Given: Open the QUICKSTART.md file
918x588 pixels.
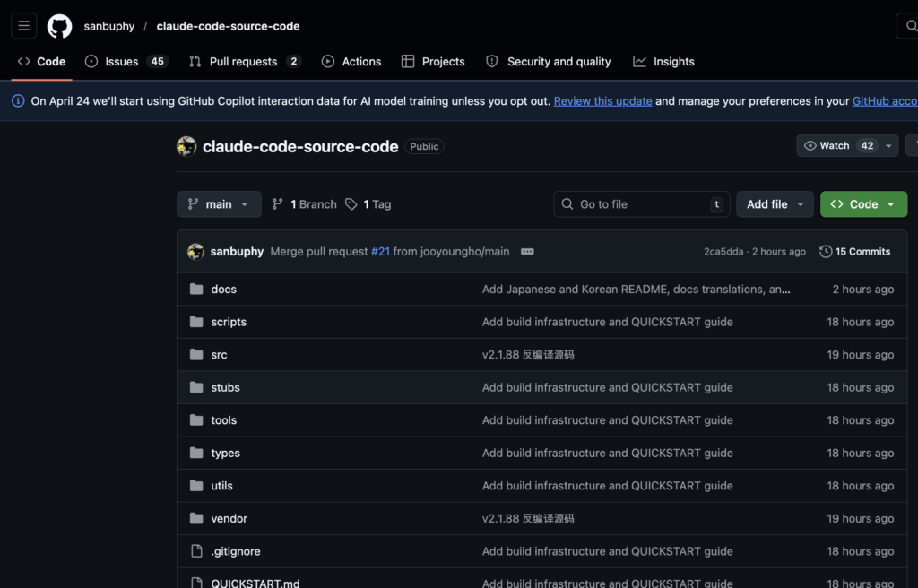Looking at the screenshot, I should 255,584.
